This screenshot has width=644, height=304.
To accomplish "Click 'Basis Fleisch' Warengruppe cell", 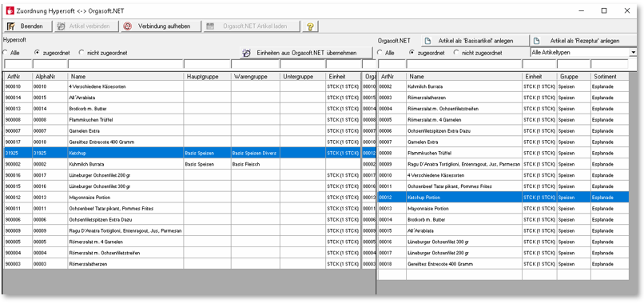I will click(256, 164).
